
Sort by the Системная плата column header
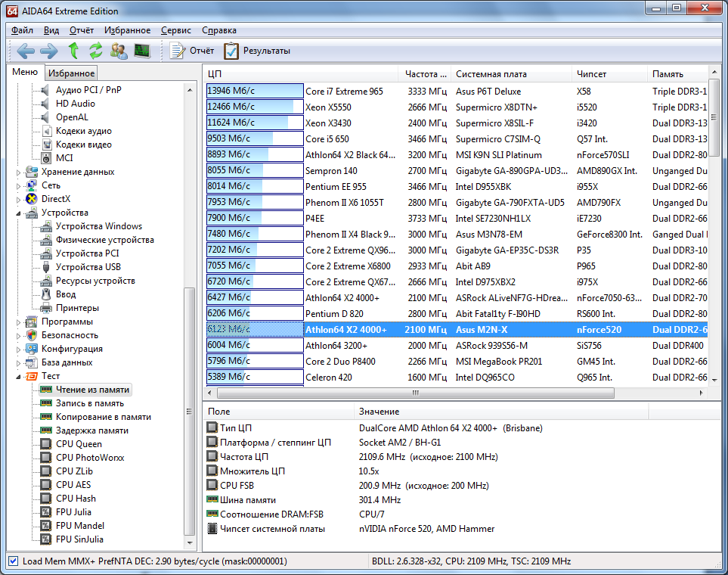[512, 74]
